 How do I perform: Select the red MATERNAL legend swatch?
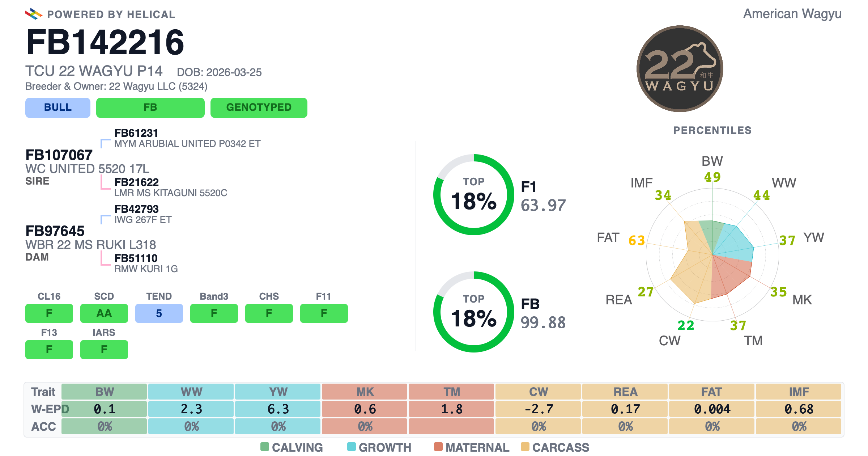438,447
